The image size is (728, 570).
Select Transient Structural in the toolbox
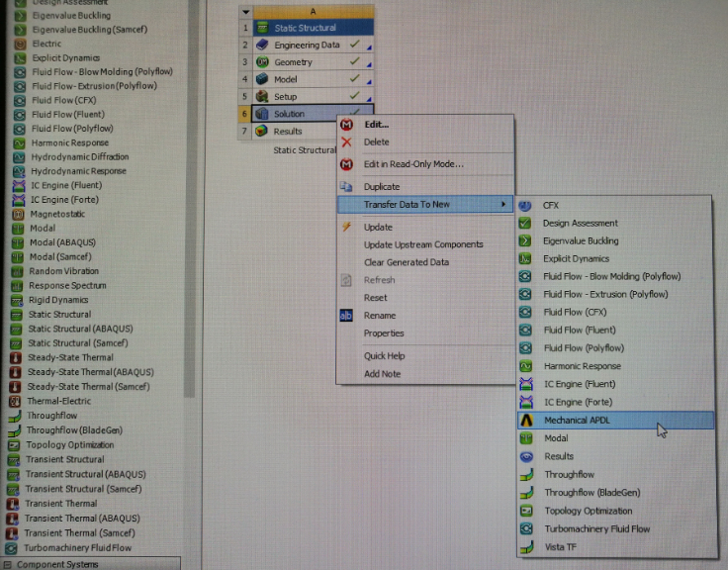[65, 459]
